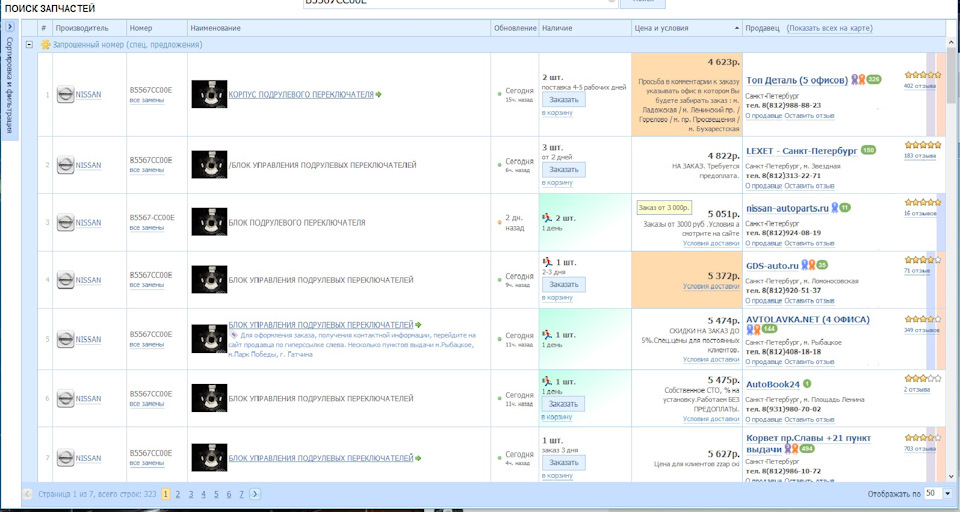
Task: Open '402 отзыва' reviews link
Action: click(x=920, y=86)
